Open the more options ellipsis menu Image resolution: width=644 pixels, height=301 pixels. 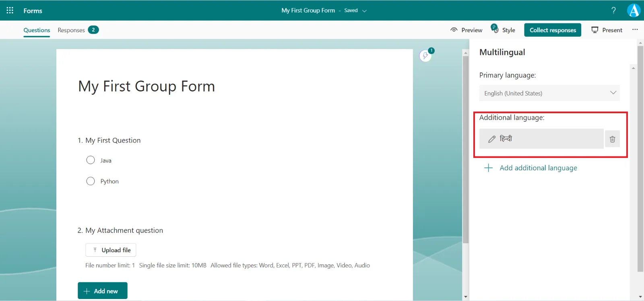(x=635, y=29)
